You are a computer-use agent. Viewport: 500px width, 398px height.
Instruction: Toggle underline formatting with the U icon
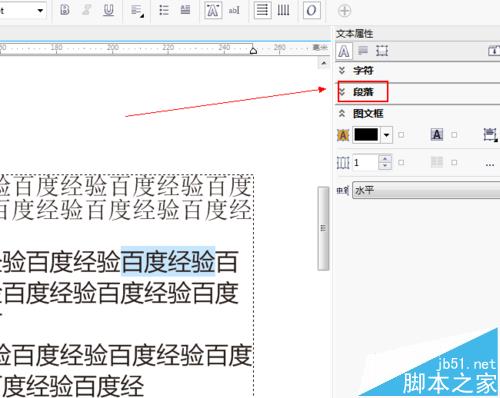tap(108, 10)
